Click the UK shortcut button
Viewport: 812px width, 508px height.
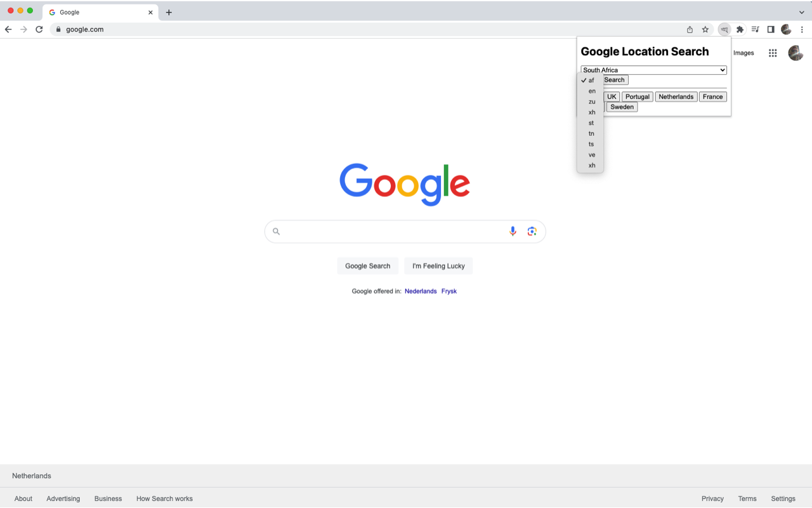[612, 97]
